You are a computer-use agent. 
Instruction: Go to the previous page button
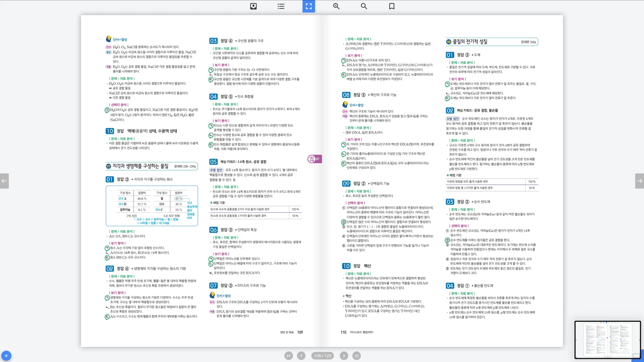tap(301, 356)
